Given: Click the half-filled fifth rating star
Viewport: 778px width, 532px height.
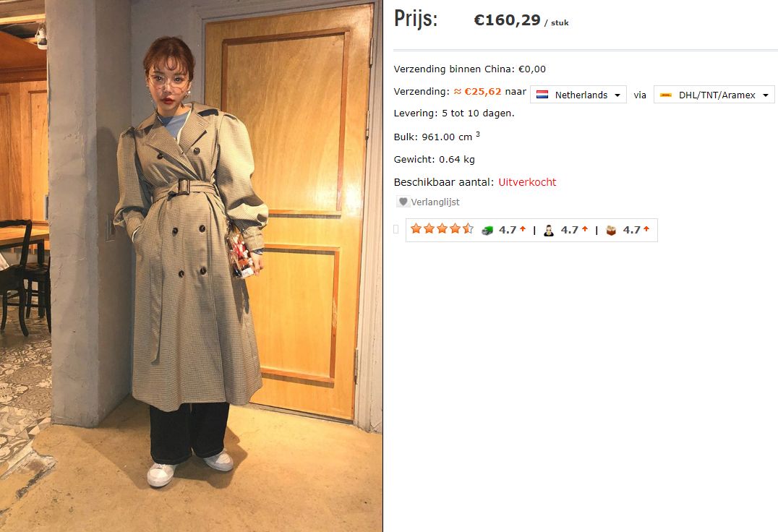Looking at the screenshot, I should (468, 228).
